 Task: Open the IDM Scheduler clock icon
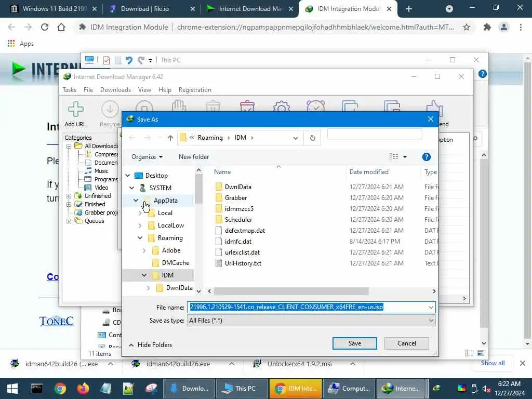[315, 106]
